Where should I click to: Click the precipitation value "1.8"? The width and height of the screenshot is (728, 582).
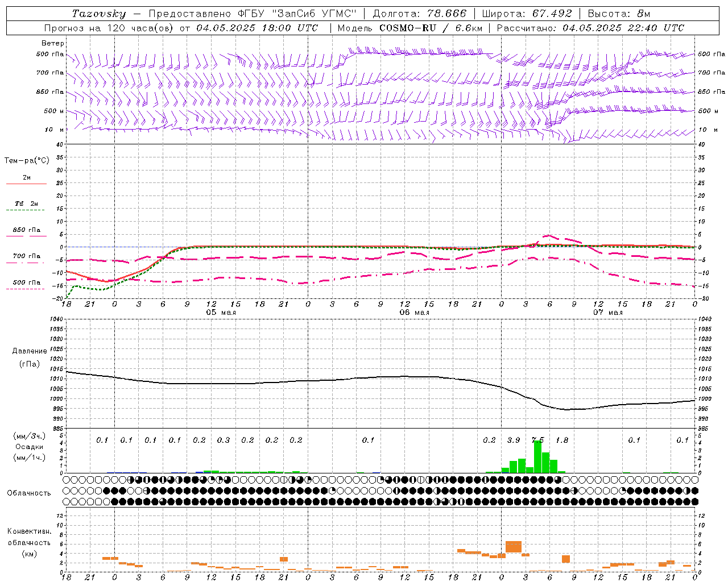pyautogui.click(x=562, y=440)
